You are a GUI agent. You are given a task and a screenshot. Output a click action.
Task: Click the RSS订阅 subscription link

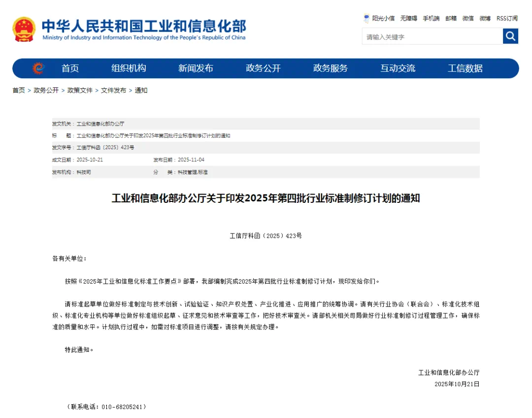click(x=507, y=18)
